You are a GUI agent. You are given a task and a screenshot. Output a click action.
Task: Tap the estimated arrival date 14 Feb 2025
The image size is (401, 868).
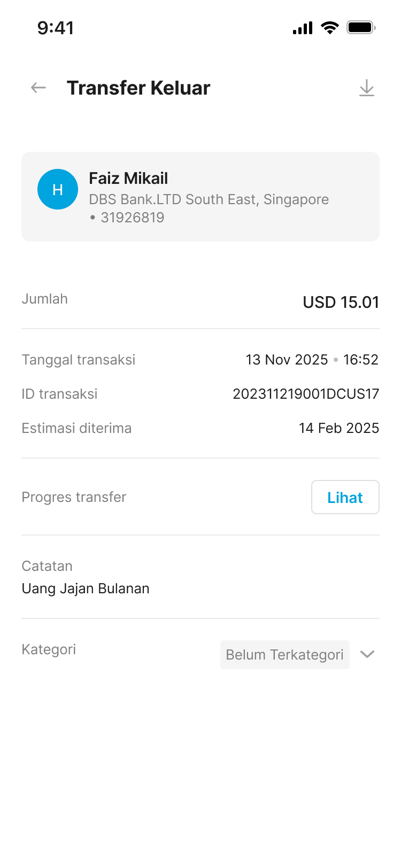point(338,428)
